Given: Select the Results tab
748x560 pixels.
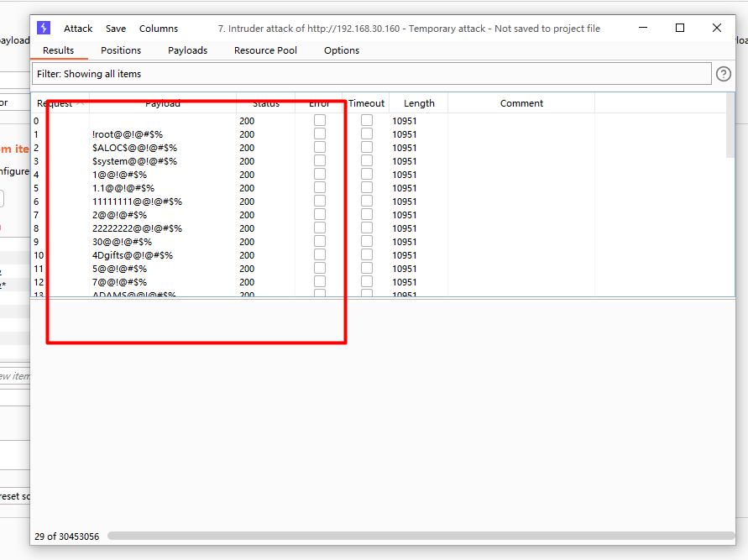Looking at the screenshot, I should 59,50.
